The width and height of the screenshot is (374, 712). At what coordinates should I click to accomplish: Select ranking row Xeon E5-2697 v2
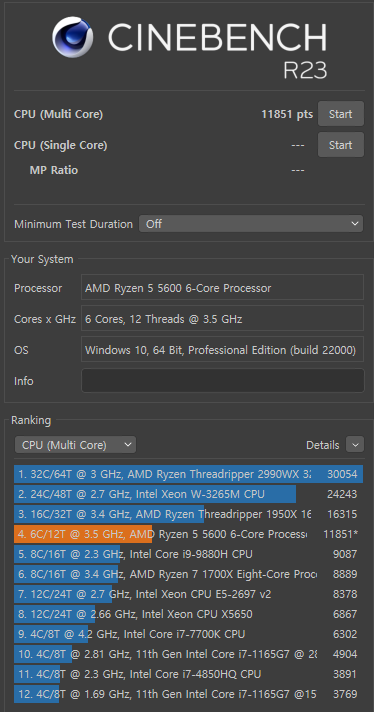point(188,594)
